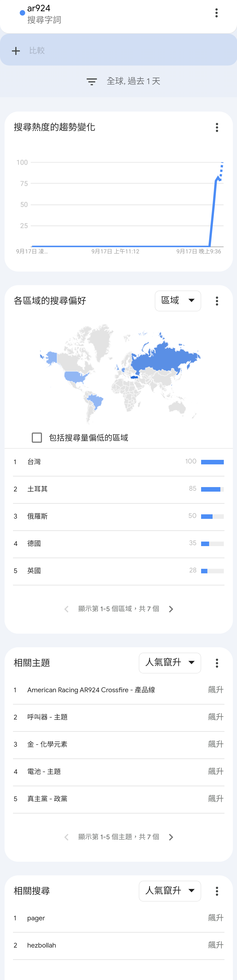The width and height of the screenshot is (237, 980).
Task: Expand the 人氣竄升 dropdown in 相關主題
Action: (x=170, y=663)
